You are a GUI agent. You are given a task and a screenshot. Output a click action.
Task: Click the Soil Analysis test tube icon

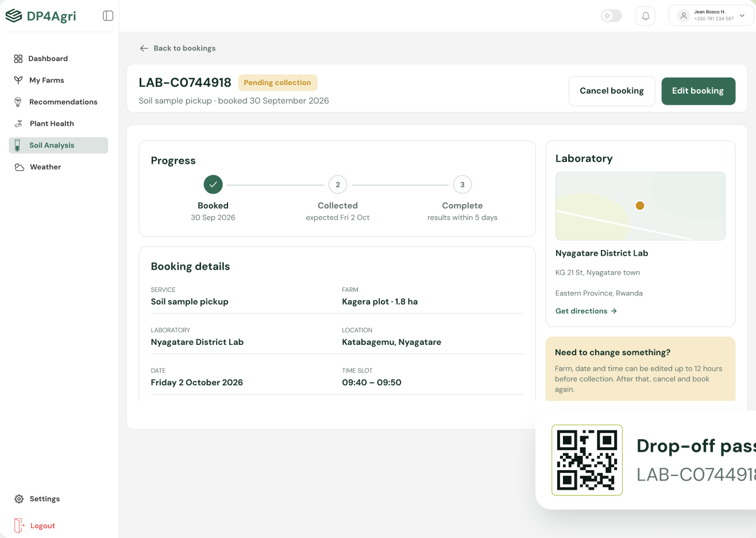click(18, 145)
